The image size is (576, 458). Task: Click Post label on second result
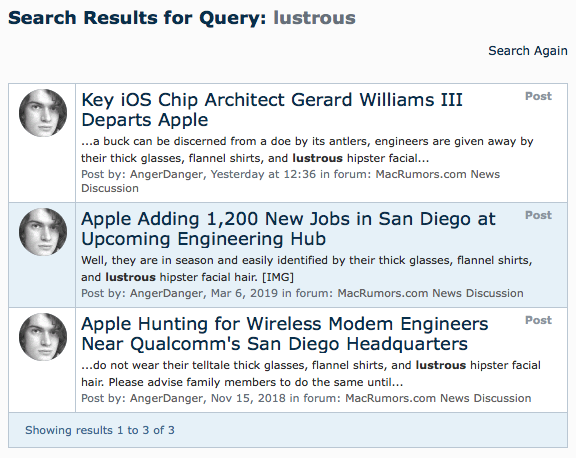[x=538, y=215]
